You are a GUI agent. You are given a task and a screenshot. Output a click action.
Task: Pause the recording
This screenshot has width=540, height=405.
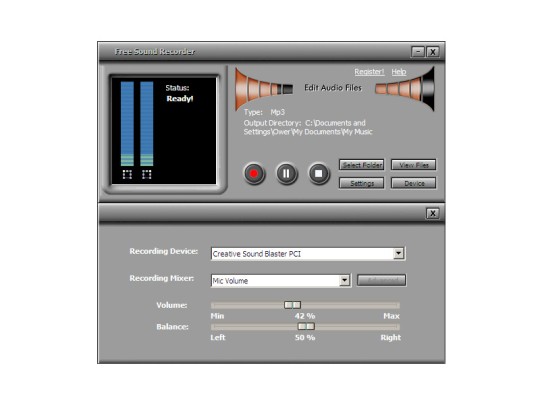pos(286,173)
